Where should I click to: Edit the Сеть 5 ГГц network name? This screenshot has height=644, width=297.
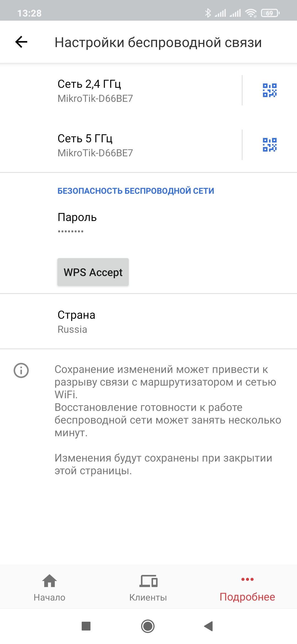(x=121, y=145)
